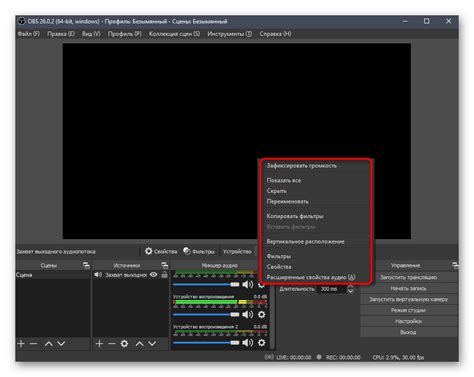
Task: Click the audio source speaker icon in Источники
Action: click(98, 275)
